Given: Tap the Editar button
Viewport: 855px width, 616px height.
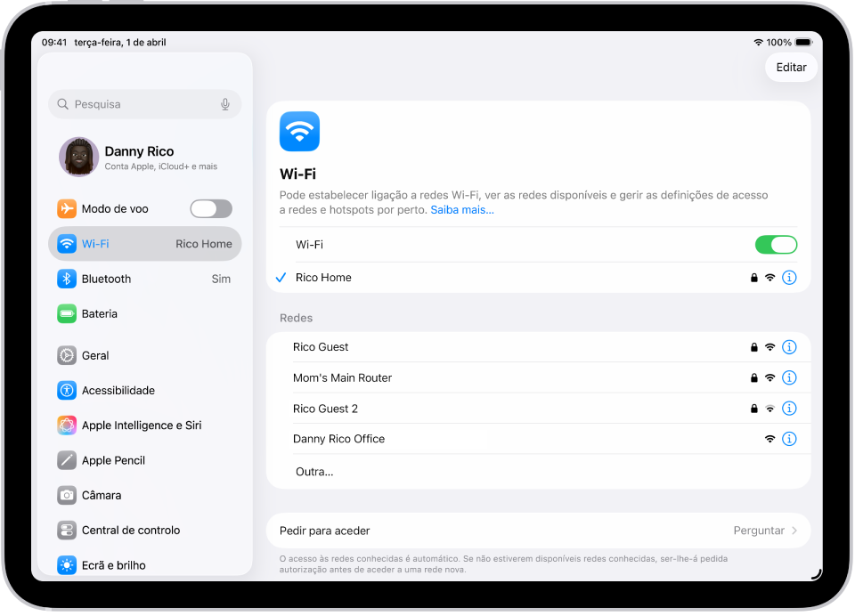Looking at the screenshot, I should point(791,68).
